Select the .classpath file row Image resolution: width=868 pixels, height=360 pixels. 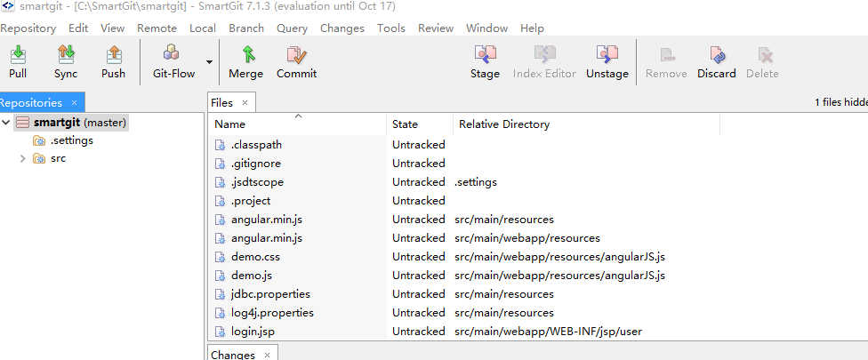(537, 145)
